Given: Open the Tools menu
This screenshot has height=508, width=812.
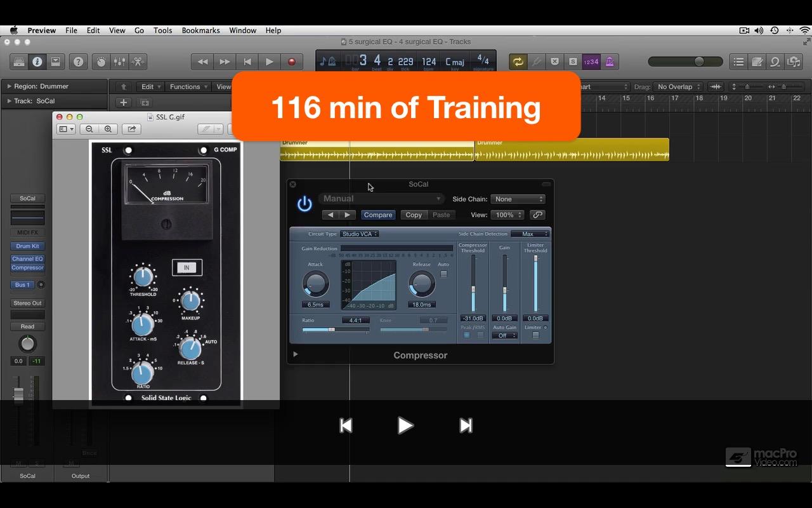Looking at the screenshot, I should [x=162, y=30].
